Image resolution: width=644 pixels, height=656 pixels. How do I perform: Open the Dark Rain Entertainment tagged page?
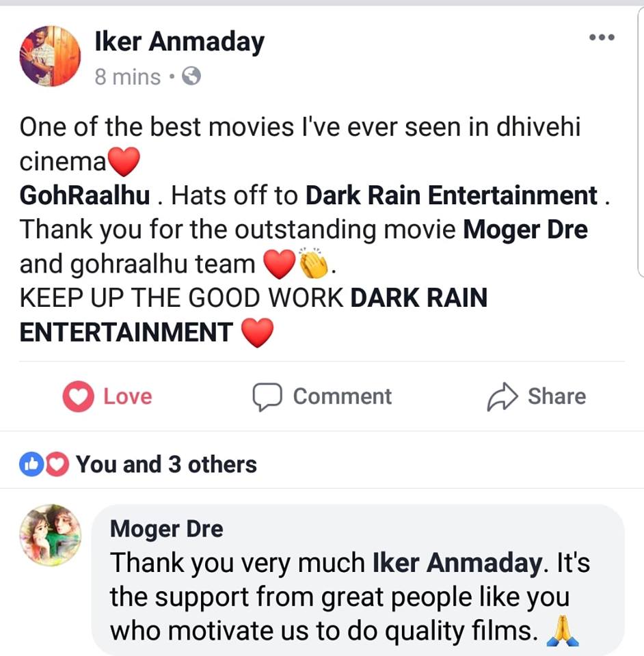pyautogui.click(x=451, y=195)
